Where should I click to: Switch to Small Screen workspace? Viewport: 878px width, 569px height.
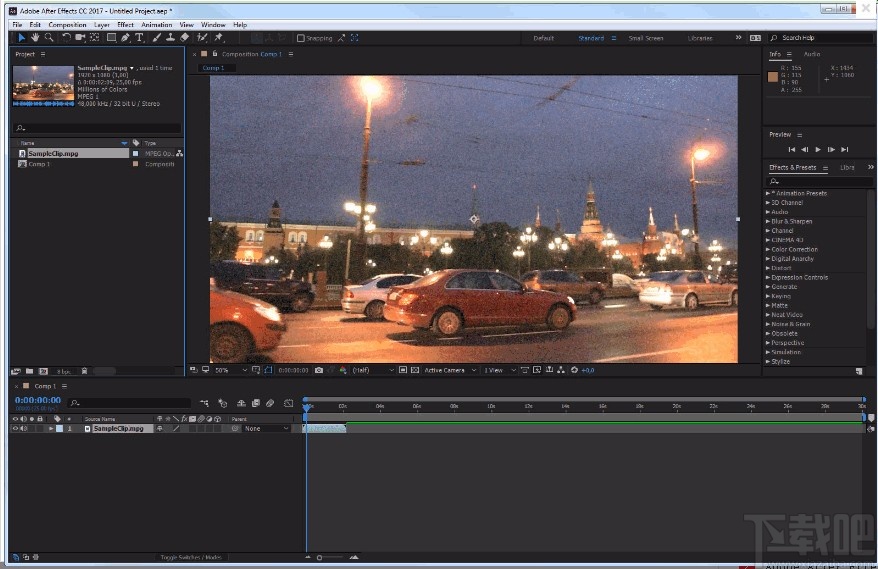tap(646, 38)
